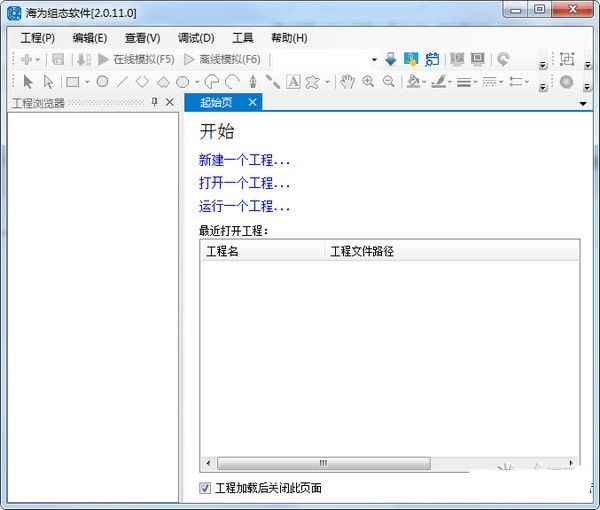Select the ellipse drawing tool

[102, 81]
